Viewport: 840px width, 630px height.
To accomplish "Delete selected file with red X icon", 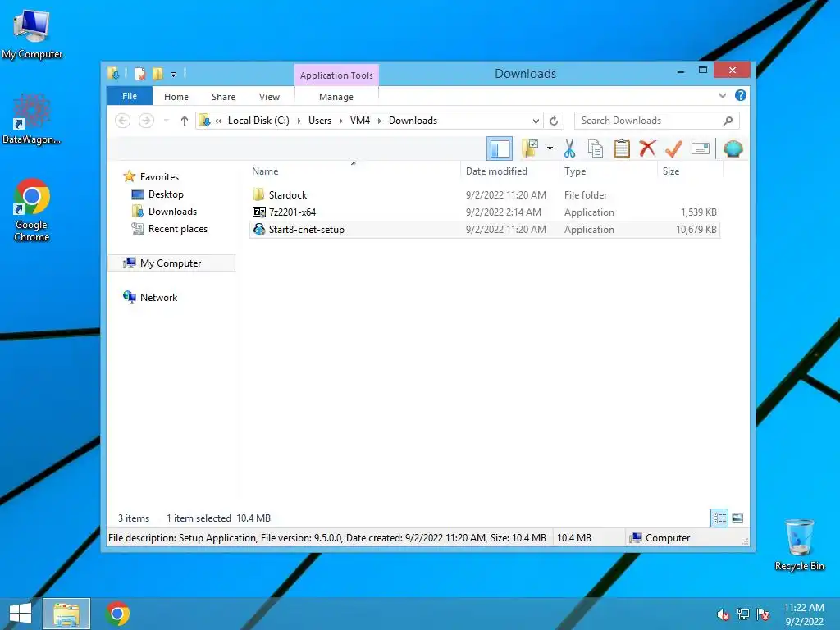I will click(x=648, y=148).
